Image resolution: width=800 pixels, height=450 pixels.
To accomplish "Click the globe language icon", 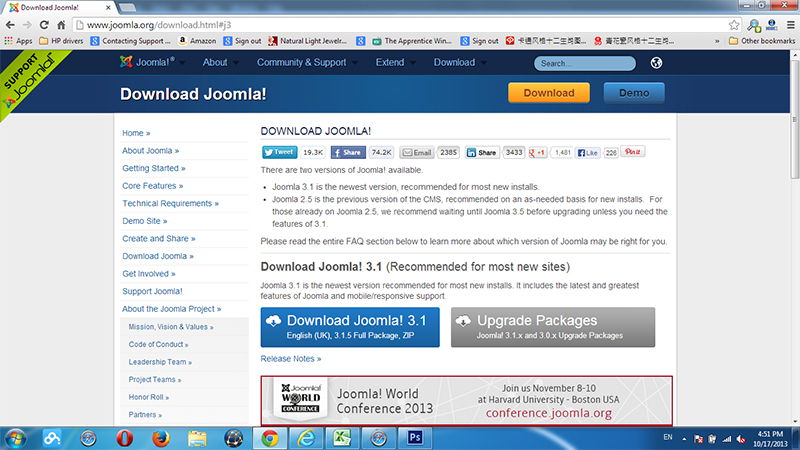I will pos(656,63).
